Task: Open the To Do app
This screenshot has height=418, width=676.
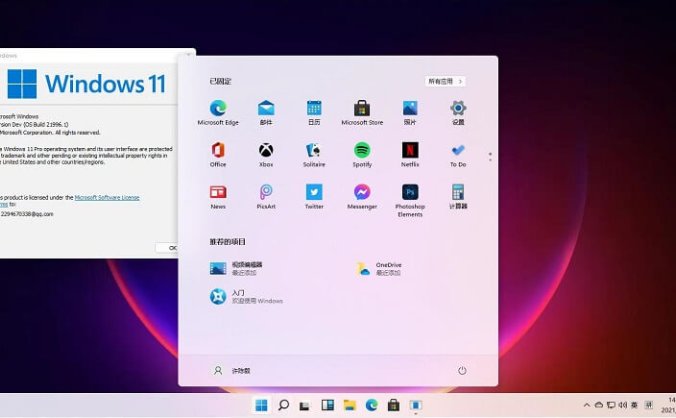Action: point(458,154)
